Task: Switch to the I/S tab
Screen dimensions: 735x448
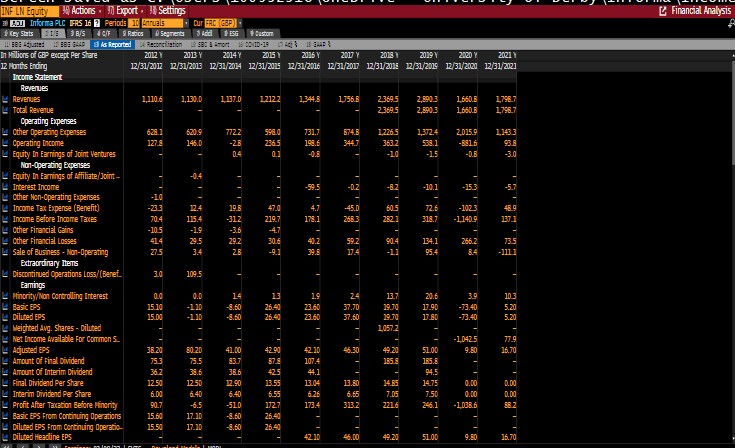Action: (x=52, y=33)
